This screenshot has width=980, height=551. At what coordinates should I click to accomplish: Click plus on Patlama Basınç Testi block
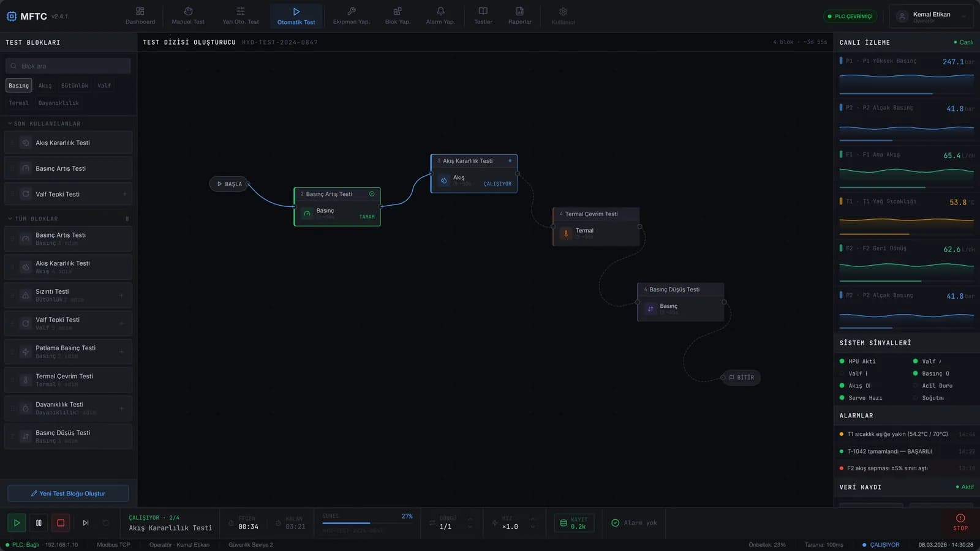pyautogui.click(x=121, y=351)
